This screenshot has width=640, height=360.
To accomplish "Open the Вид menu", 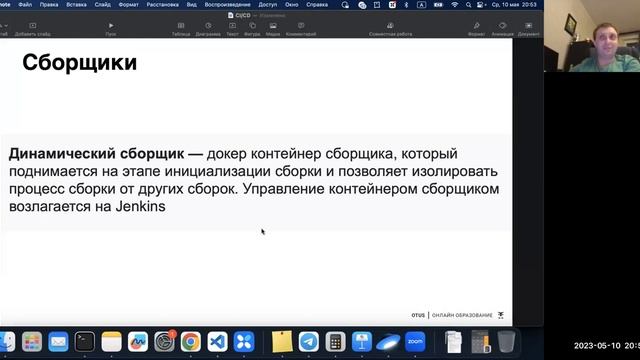I will coord(191,5).
